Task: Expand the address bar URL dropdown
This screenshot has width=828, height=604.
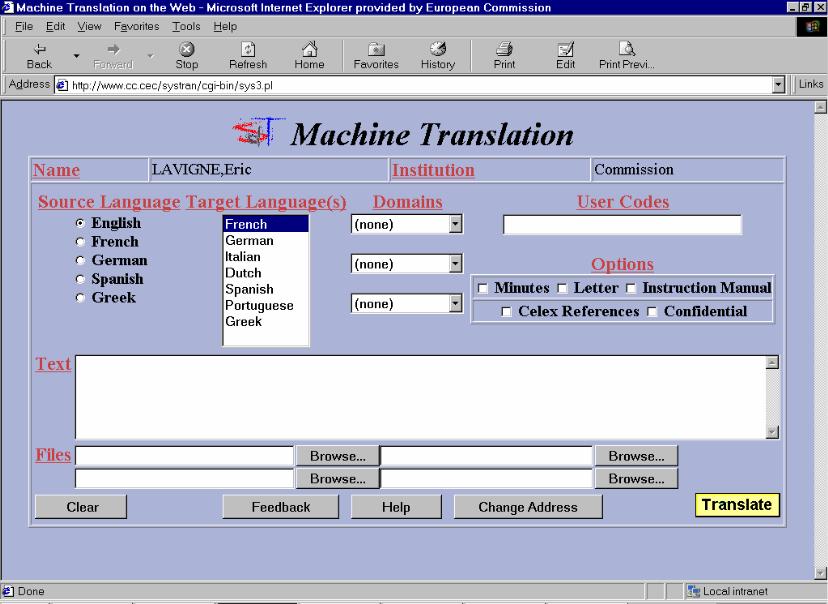Action: click(x=778, y=85)
